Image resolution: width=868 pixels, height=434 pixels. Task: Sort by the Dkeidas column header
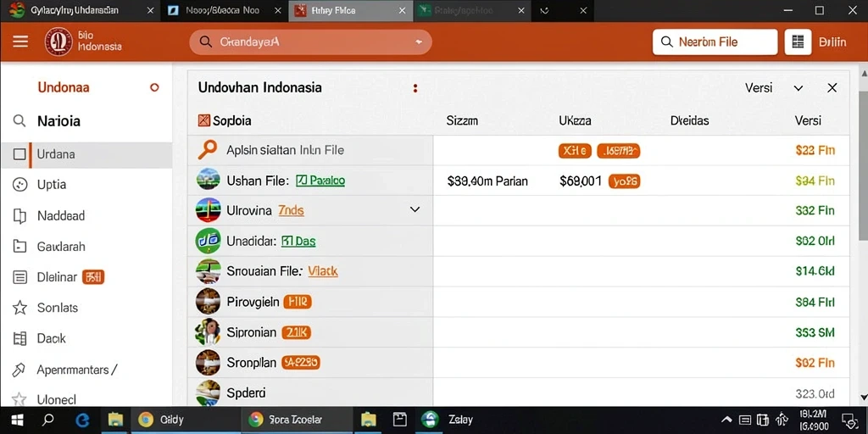coord(689,120)
